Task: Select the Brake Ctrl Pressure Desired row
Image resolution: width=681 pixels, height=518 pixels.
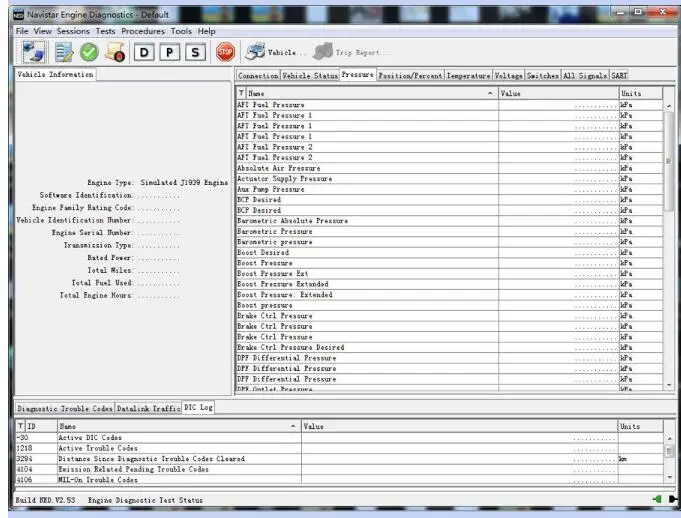Action: coord(450,347)
